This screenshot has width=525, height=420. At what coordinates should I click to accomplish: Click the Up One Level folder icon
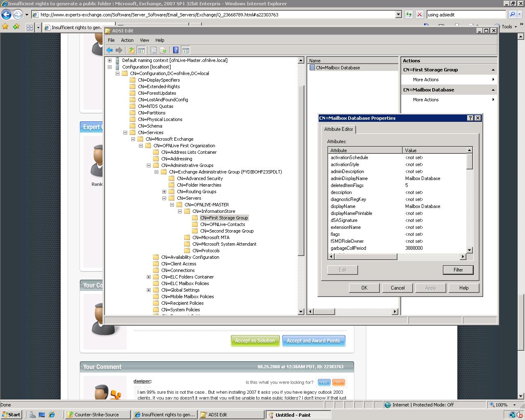(x=131, y=50)
